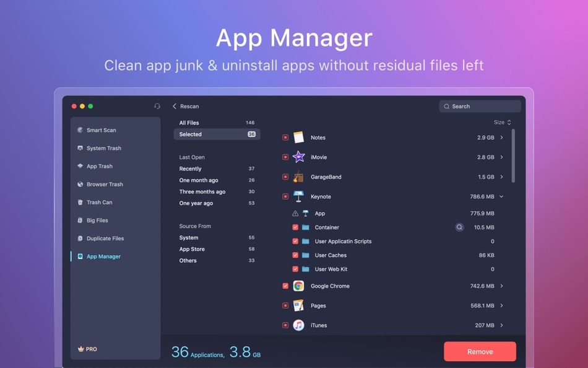Expand the iMovie row chevron
This screenshot has width=588, height=368.
point(502,157)
